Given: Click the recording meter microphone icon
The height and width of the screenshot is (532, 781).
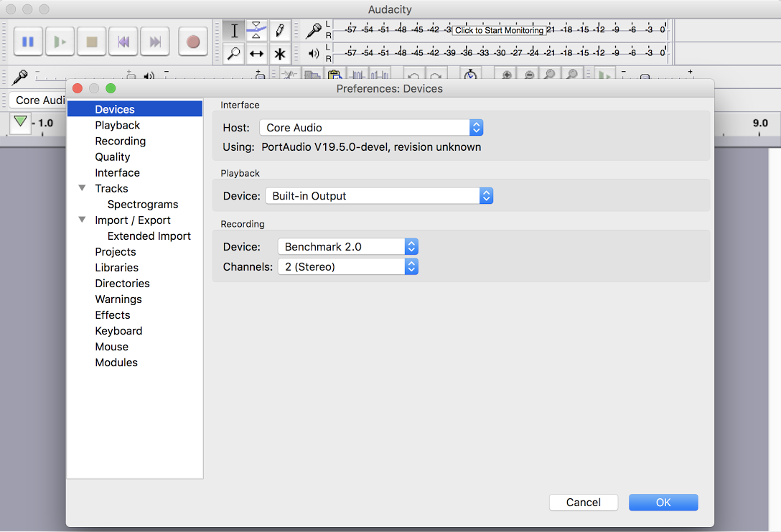Looking at the screenshot, I should coord(314,30).
